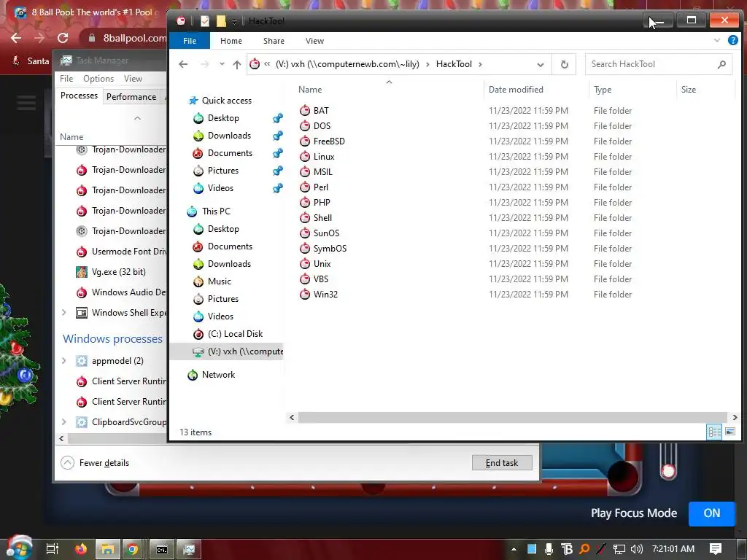Sort by the Date modified column header

tap(516, 90)
